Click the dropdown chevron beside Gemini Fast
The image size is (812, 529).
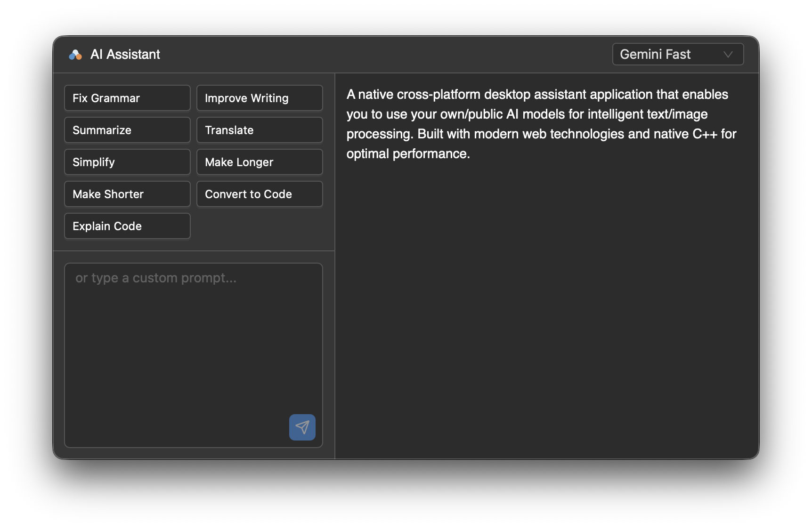point(728,54)
